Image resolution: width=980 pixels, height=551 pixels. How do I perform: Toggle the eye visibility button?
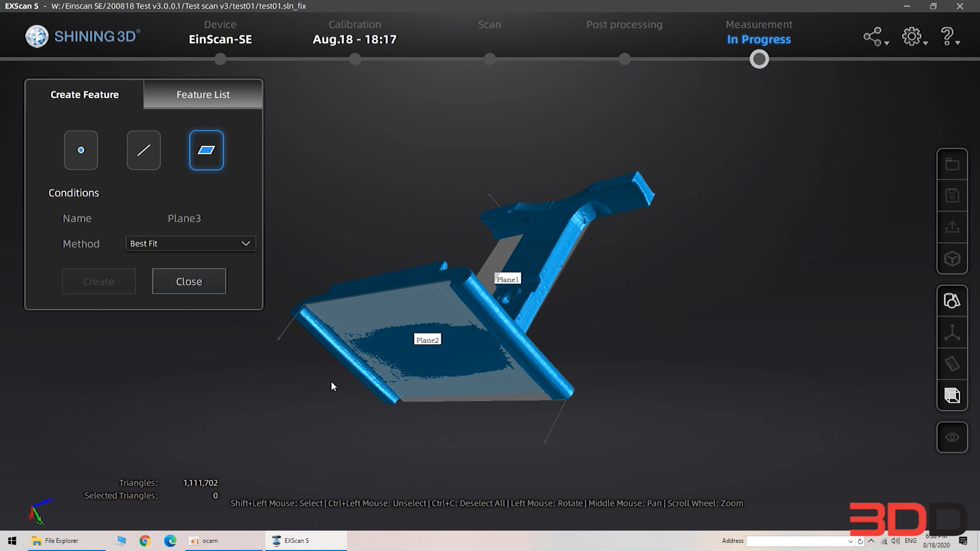952,437
